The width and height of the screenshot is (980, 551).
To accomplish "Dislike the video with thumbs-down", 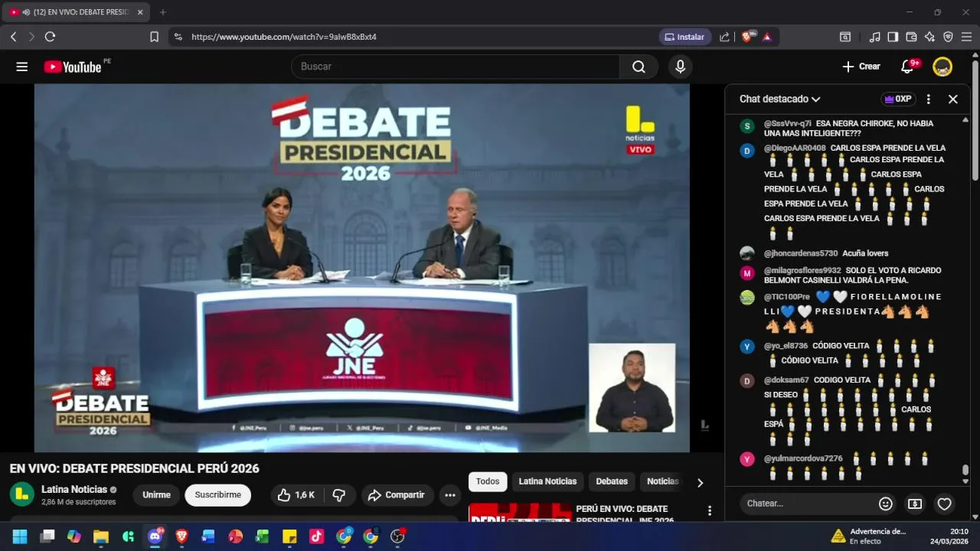I will 339,495.
